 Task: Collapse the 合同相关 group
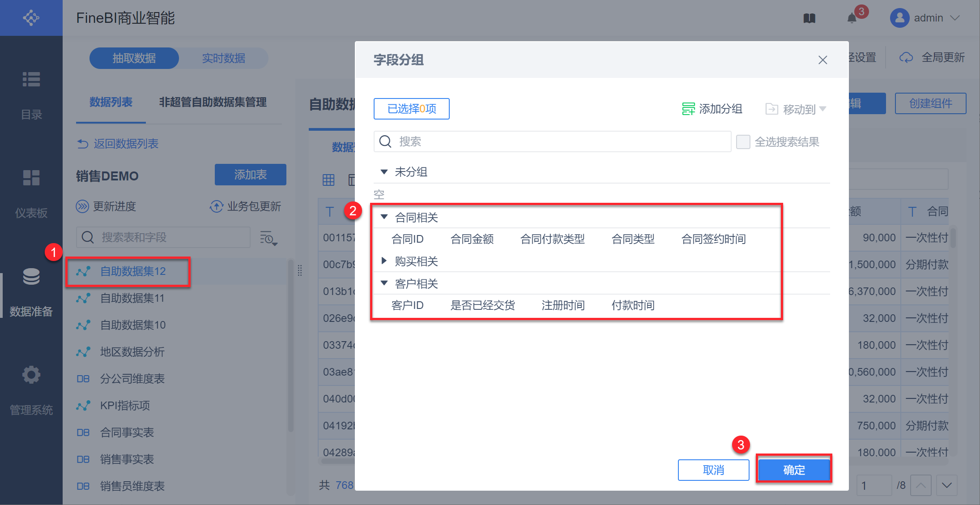(x=384, y=217)
